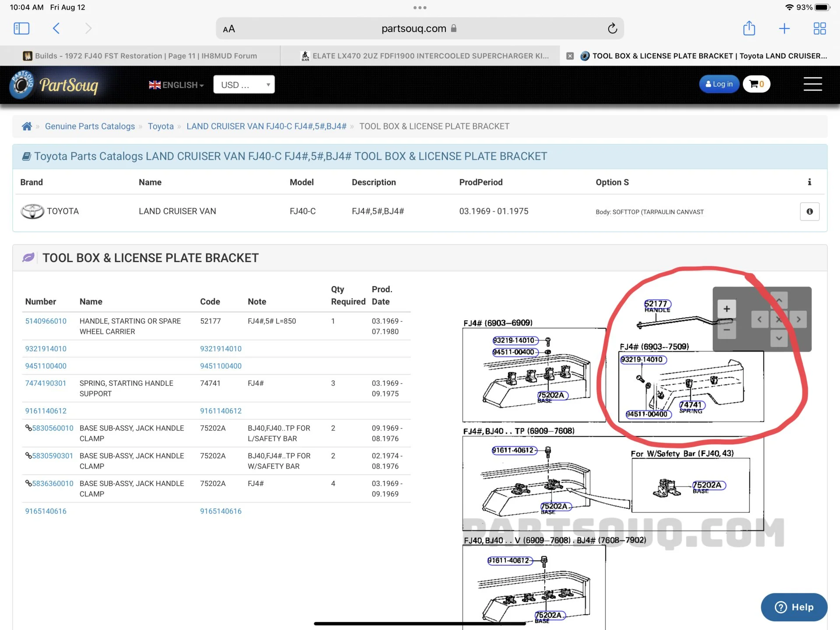Select the 52177 HANDLE callout in diagram
The width and height of the screenshot is (840, 630).
657,305
